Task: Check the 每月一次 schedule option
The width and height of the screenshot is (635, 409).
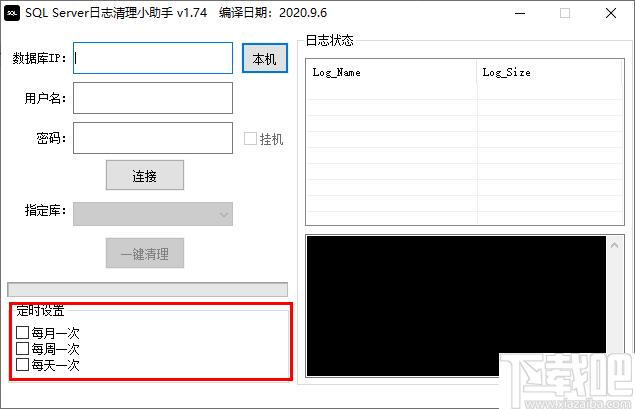Action: (23, 332)
